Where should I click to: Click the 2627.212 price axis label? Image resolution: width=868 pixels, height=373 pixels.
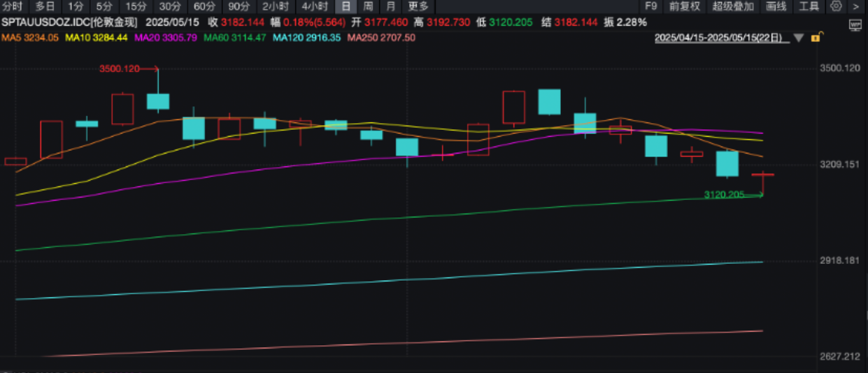point(841,356)
